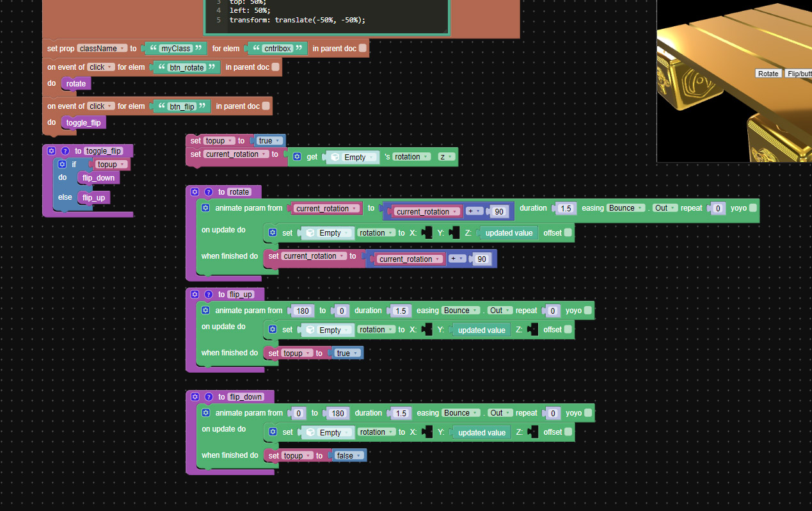The height and width of the screenshot is (511, 812).
Task: Select the rotate call block under btn_rotate event
Action: (76, 84)
